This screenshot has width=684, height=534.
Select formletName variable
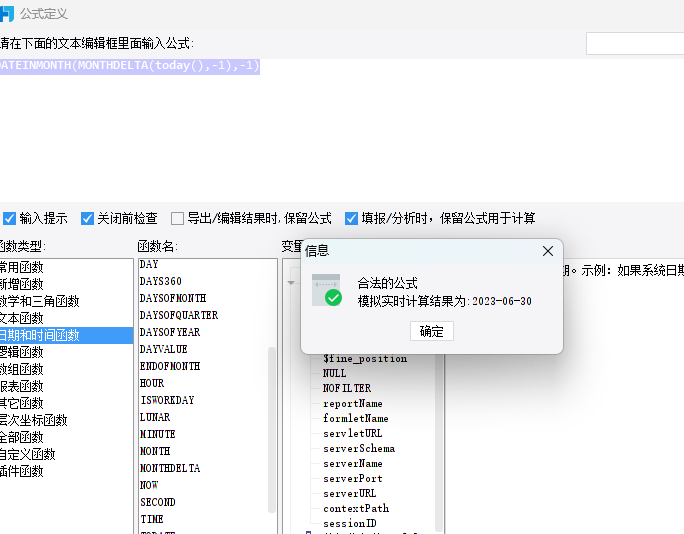pyautogui.click(x=356, y=418)
